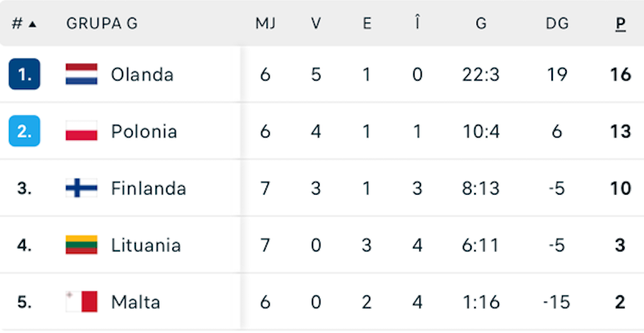
Task: Click the DG goal difference header
Action: pos(557,23)
